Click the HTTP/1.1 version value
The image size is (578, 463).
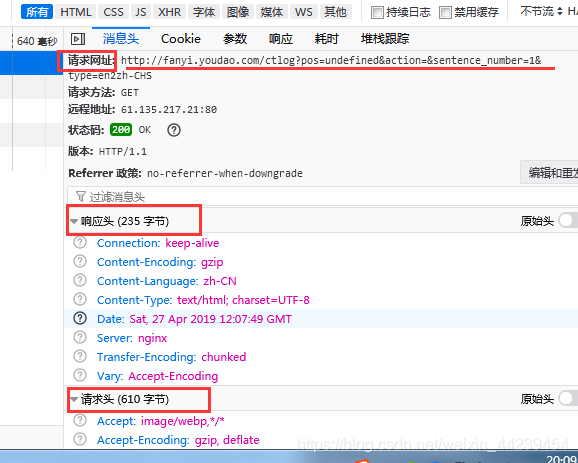click(123, 152)
